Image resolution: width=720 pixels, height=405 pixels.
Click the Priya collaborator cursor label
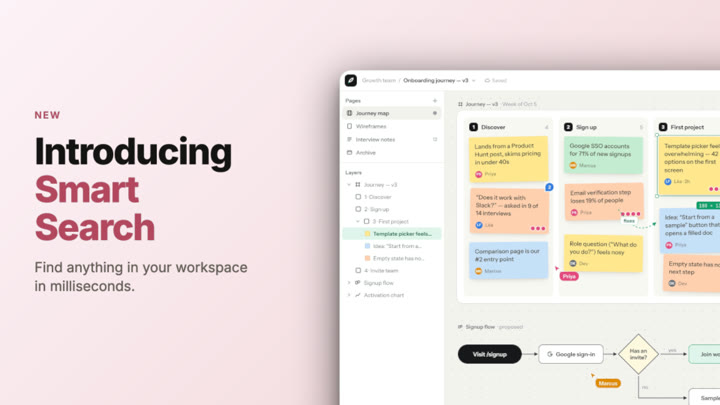pyautogui.click(x=569, y=276)
